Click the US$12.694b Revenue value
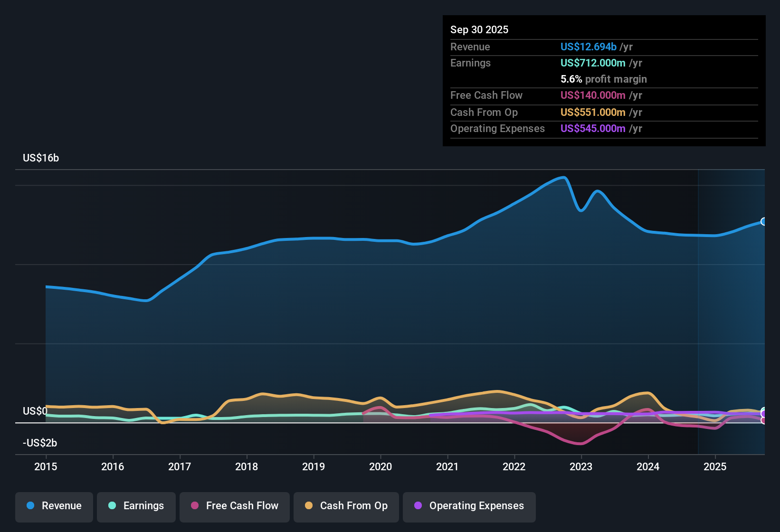The height and width of the screenshot is (532, 780). pyautogui.click(x=588, y=47)
